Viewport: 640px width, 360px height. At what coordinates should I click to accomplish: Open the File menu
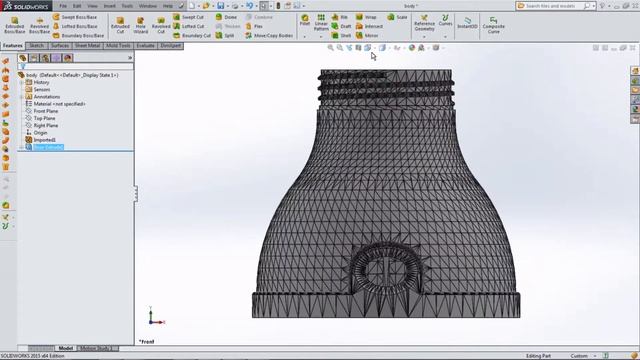click(63, 6)
